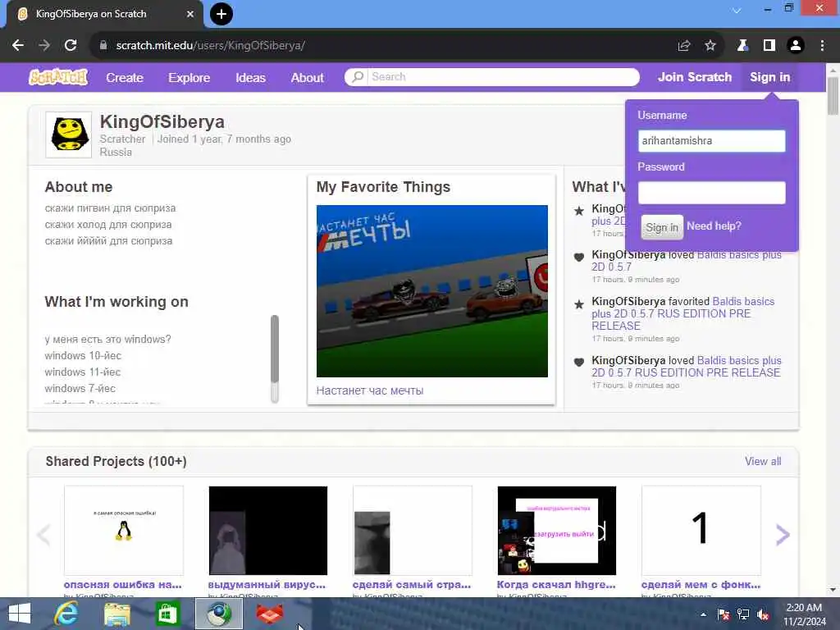The image size is (840, 630).
Task: Open Когда скачал hhgre... title link
Action: (x=556, y=584)
